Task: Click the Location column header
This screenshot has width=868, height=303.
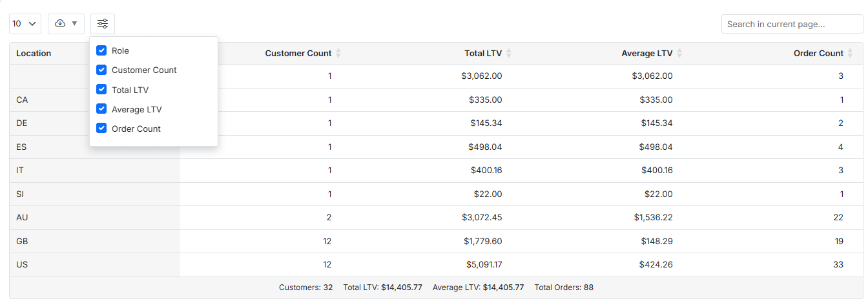Action: (x=34, y=54)
